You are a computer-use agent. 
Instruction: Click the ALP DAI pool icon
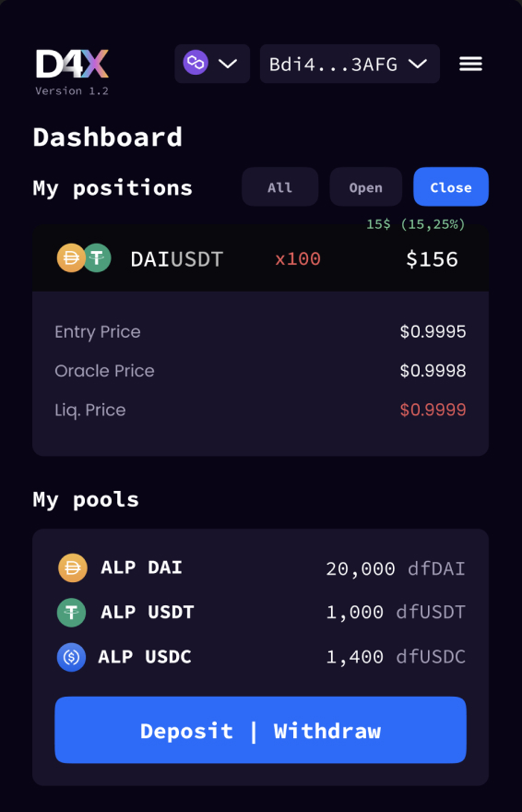tap(73, 568)
